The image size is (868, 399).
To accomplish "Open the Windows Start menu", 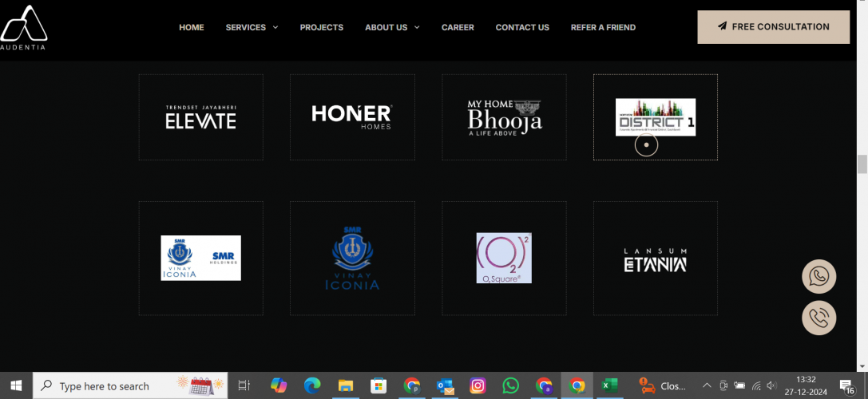I will pos(15,385).
